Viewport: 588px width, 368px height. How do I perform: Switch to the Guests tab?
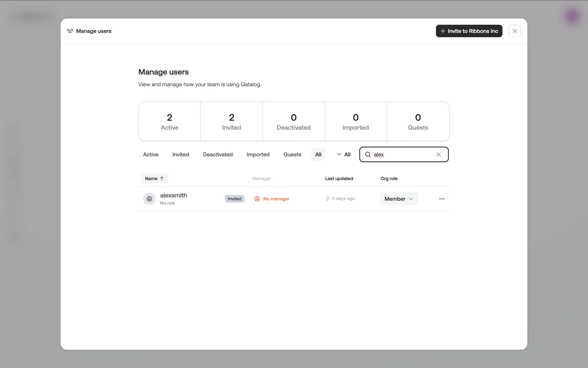click(x=292, y=155)
